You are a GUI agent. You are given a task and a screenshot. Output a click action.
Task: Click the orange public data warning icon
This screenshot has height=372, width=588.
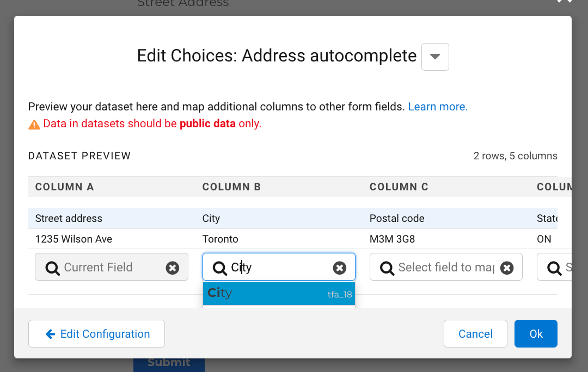point(34,125)
